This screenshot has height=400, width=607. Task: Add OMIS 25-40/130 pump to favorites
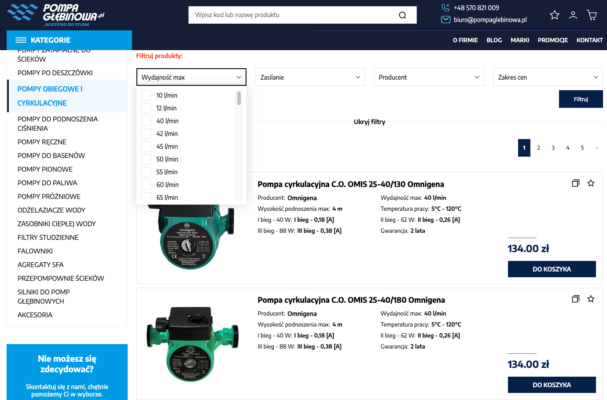coord(591,183)
